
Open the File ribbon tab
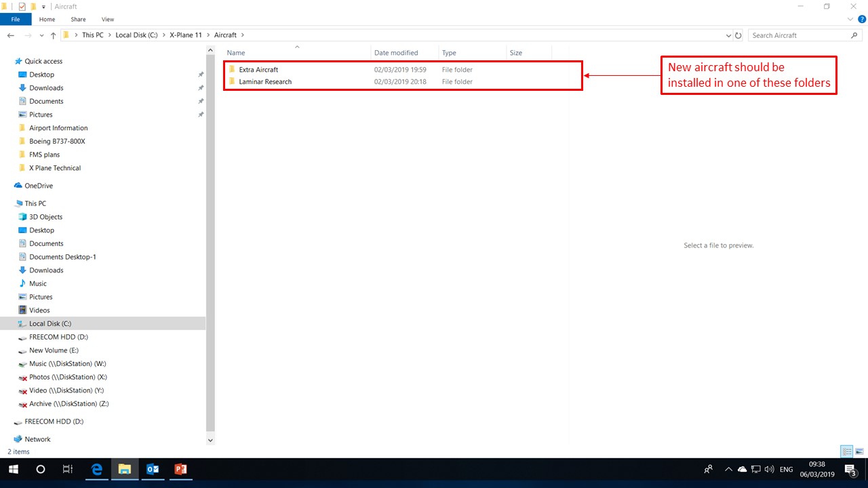(x=16, y=20)
